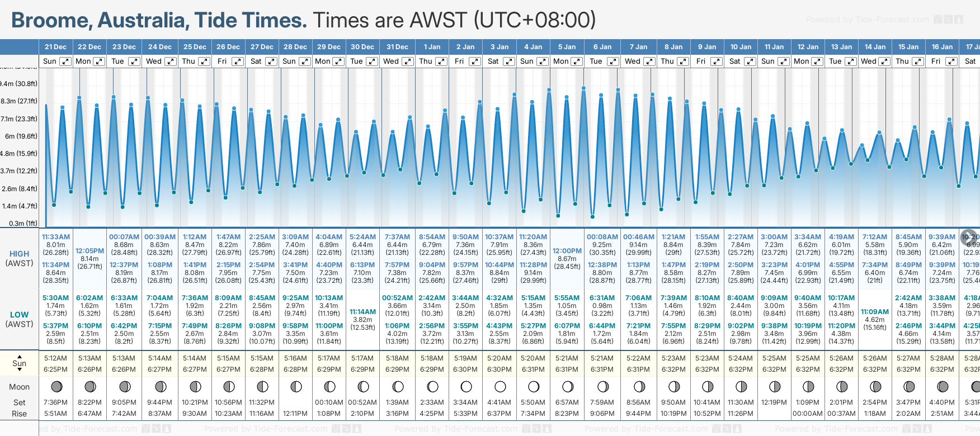Click the moon phase icon under 3 Jan

[x=500, y=386]
